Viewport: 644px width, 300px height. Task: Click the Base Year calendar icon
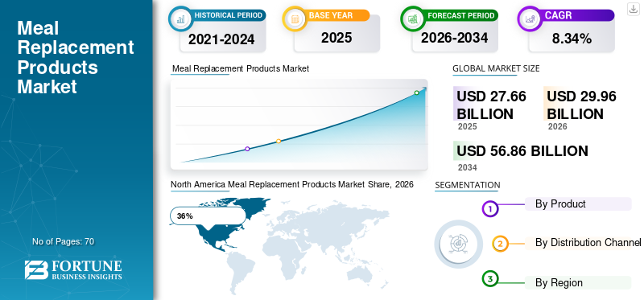coord(294,18)
